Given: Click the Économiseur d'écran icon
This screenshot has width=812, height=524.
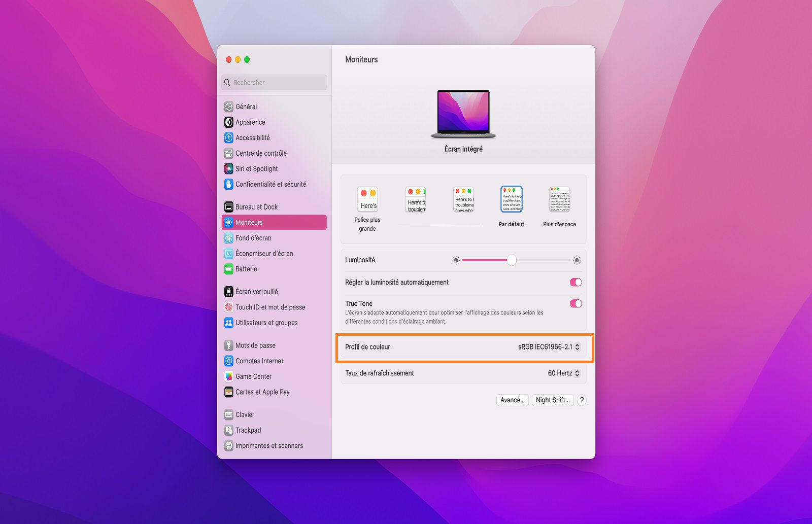Looking at the screenshot, I should click(229, 254).
